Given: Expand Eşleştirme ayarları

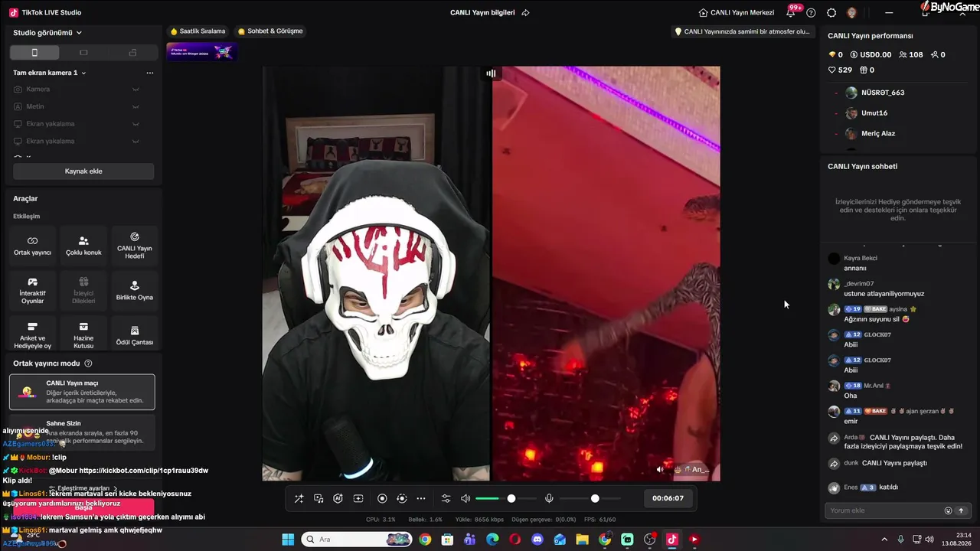Looking at the screenshot, I should 83,488.
